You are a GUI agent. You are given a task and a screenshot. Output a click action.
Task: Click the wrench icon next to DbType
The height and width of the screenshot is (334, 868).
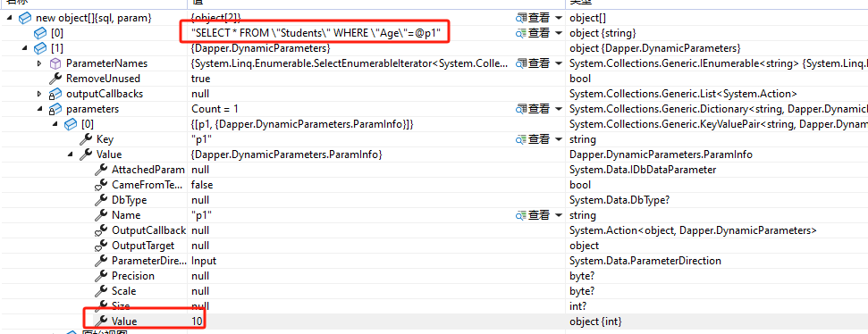(101, 200)
